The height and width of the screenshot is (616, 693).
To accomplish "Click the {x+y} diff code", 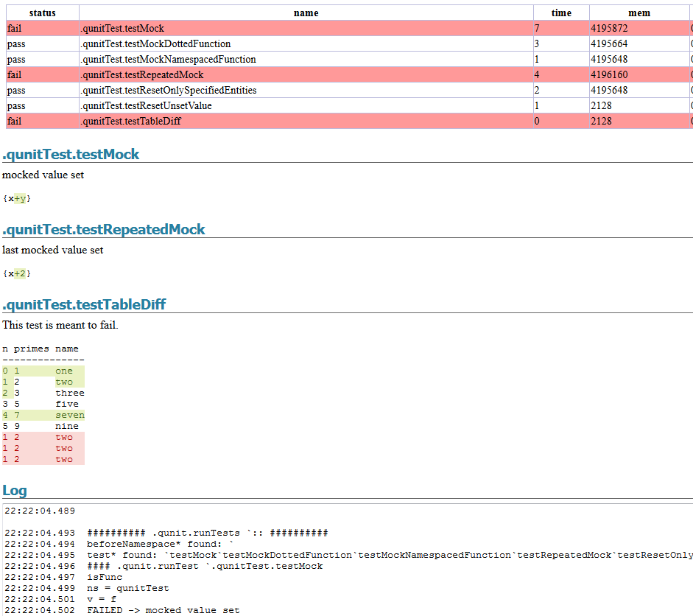I will pos(17,198).
